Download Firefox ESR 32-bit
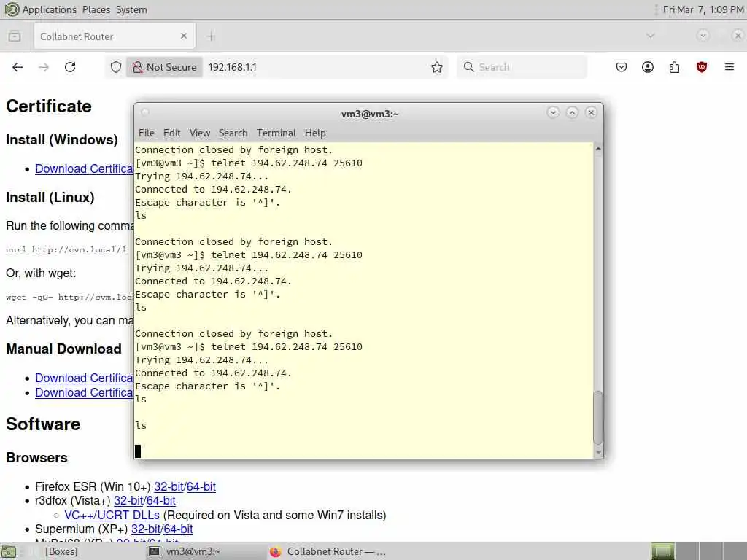The width and height of the screenshot is (747, 560). (x=169, y=486)
